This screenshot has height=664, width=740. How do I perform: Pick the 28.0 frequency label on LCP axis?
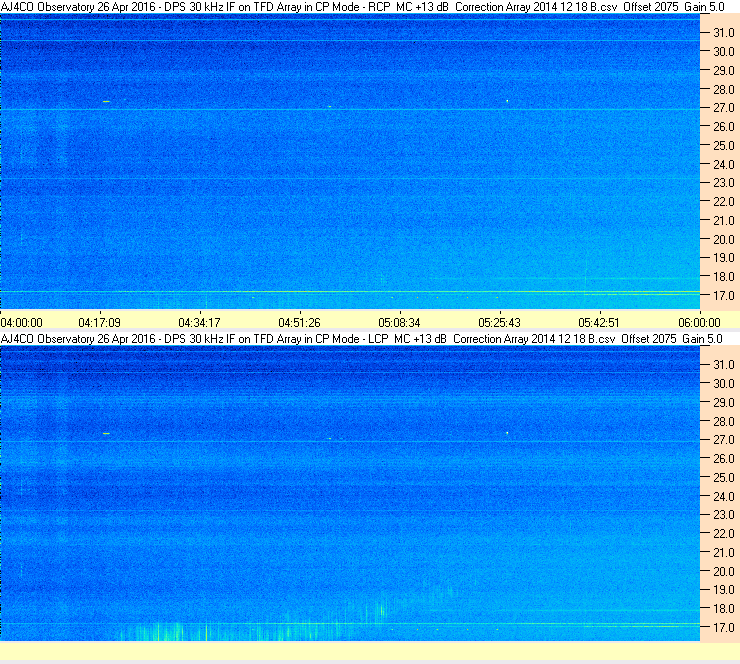tap(724, 421)
